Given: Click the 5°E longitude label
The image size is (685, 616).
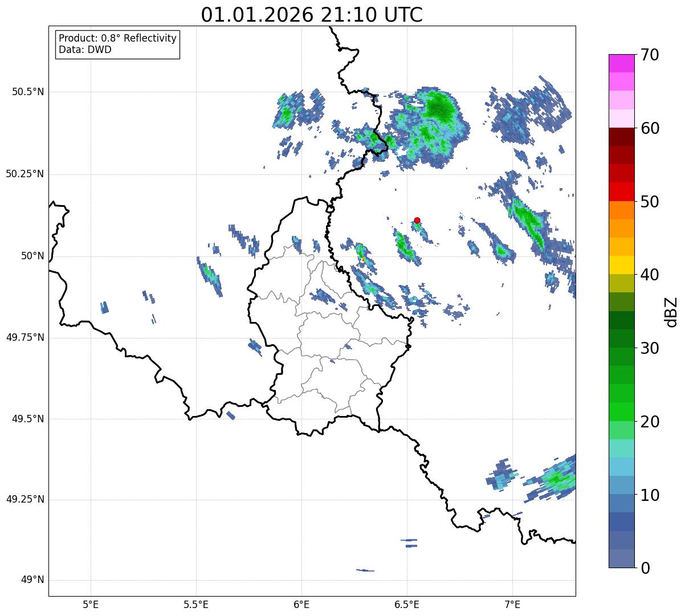Looking at the screenshot, I should coord(91,604).
